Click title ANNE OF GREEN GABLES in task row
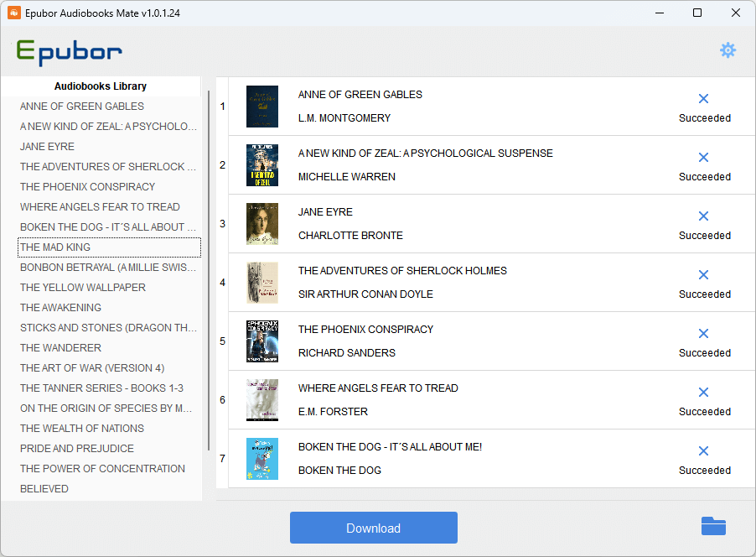 (360, 95)
